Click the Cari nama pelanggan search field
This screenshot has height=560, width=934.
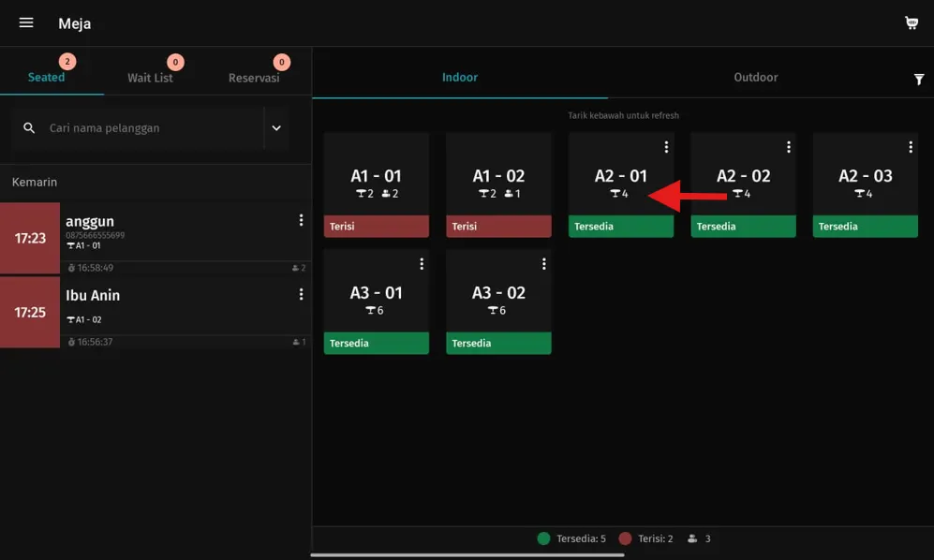point(150,128)
